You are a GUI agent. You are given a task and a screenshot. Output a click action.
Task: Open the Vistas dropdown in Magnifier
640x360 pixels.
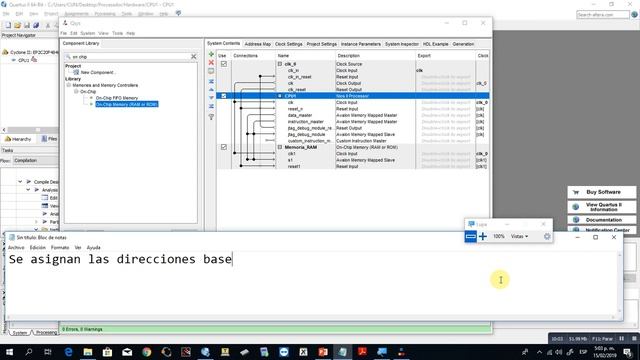click(519, 236)
